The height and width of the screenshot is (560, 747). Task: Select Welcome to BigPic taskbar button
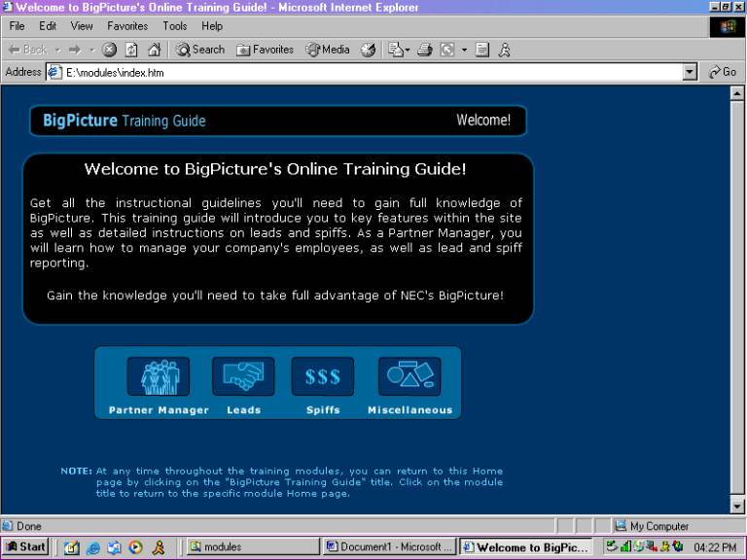coord(526,547)
